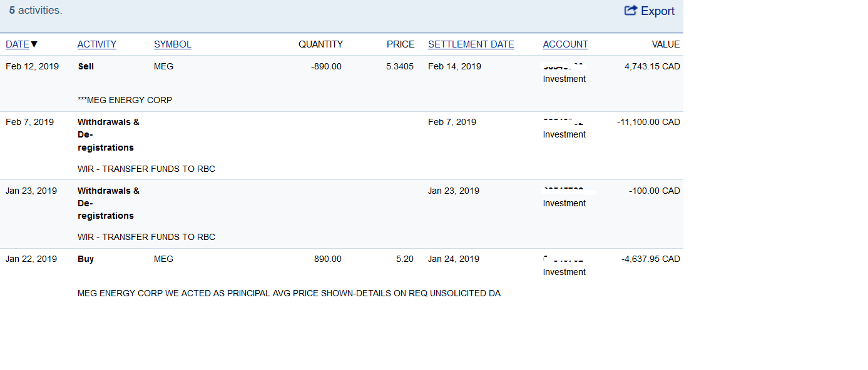This screenshot has height=370, width=868.
Task: Sort by the SETTLEMENT DATE header
Action: click(x=471, y=44)
